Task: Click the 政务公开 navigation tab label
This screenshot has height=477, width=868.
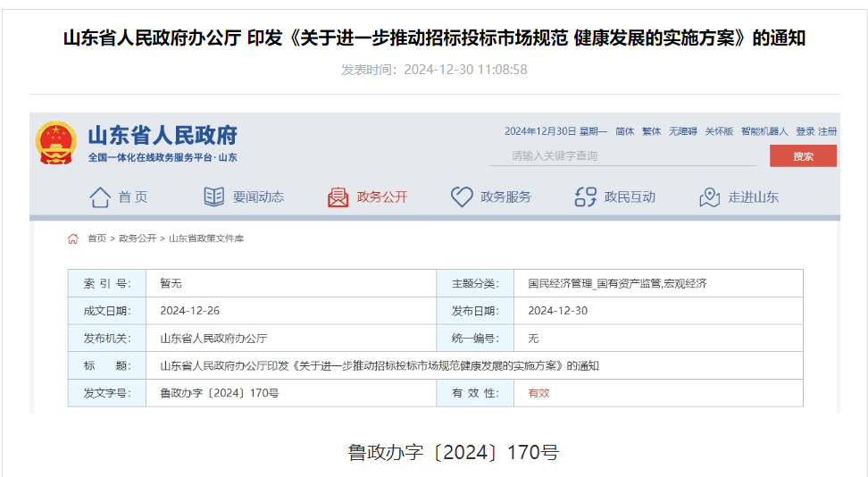Action: 381,197
